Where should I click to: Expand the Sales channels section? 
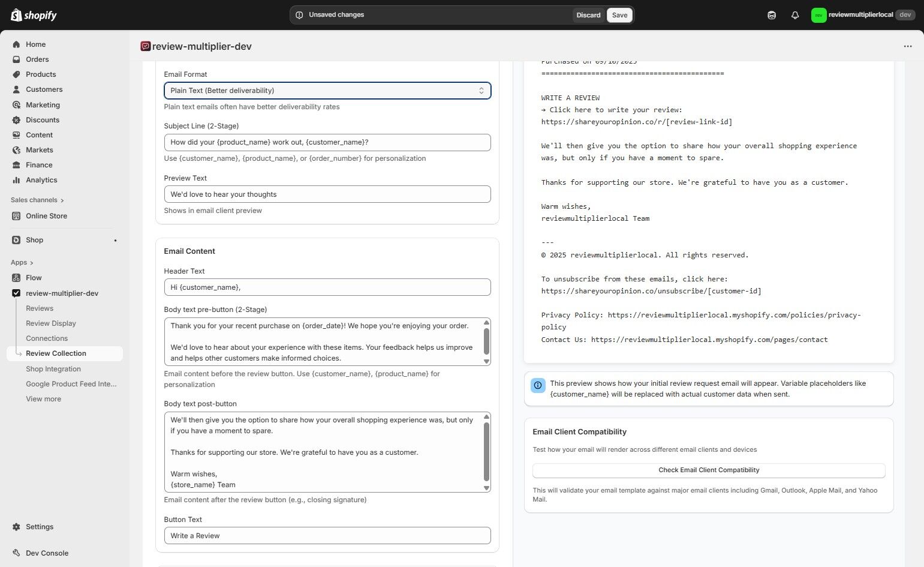tap(36, 200)
